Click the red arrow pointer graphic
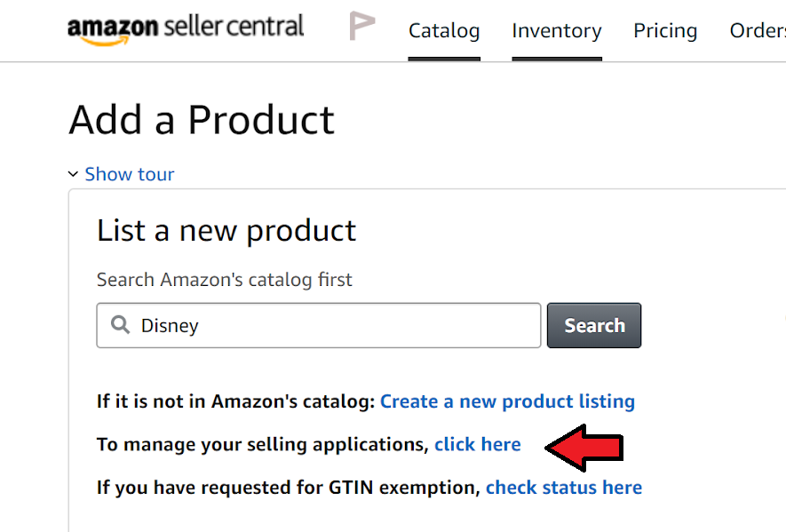The width and height of the screenshot is (786, 532). click(584, 448)
